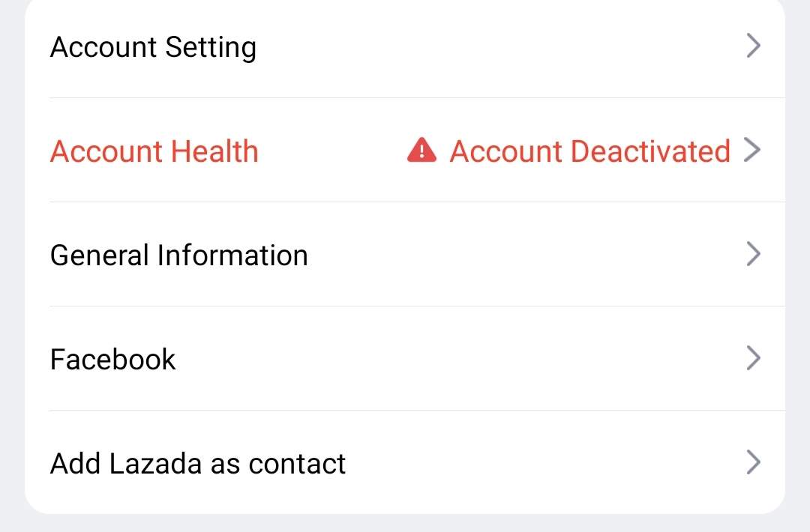810x532 pixels.
Task: Expand Facebook settings with its right arrow
Action: pos(753,358)
